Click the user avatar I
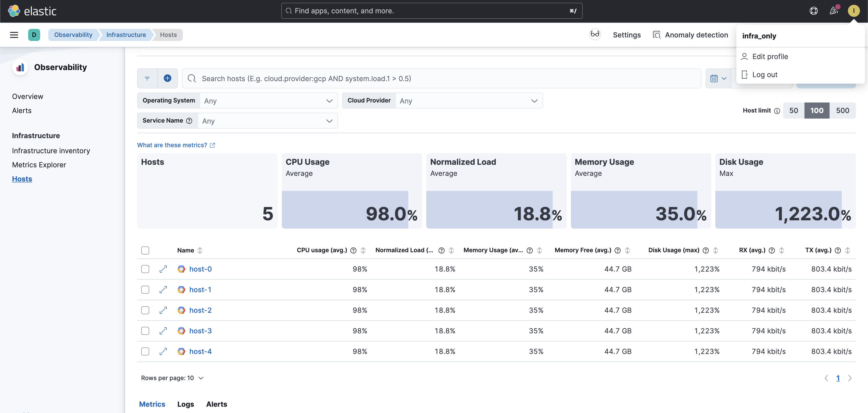 pos(853,11)
